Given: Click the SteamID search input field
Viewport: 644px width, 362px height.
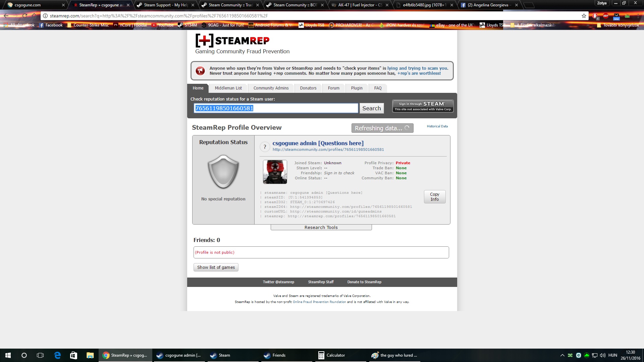Looking at the screenshot, I should (276, 108).
